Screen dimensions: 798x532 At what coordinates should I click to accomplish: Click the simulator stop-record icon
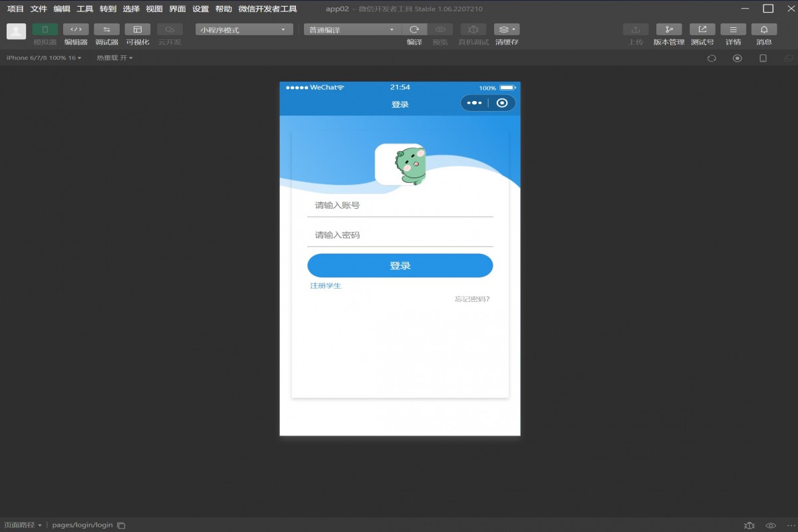pyautogui.click(x=737, y=59)
